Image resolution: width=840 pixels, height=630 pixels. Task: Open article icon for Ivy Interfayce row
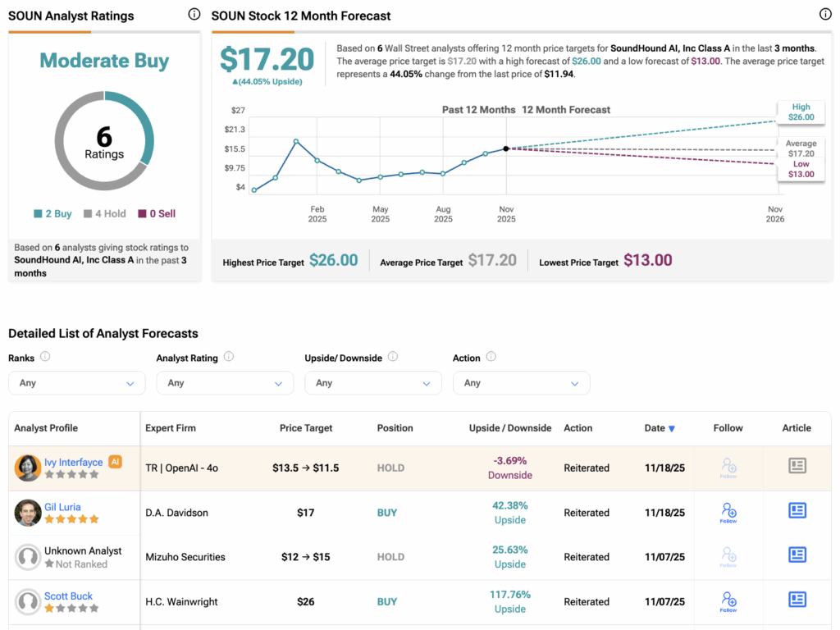[x=797, y=467]
